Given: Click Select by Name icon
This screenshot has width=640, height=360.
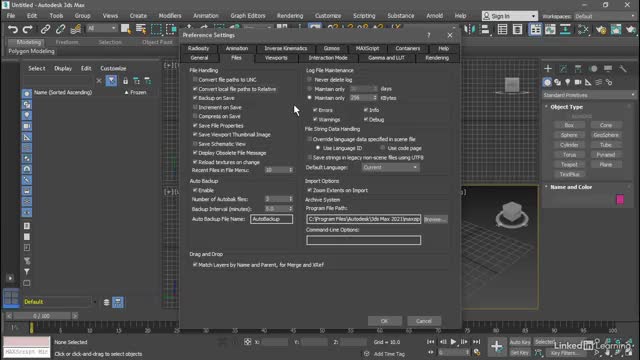Looking at the screenshot, I should click(x=141, y=29).
